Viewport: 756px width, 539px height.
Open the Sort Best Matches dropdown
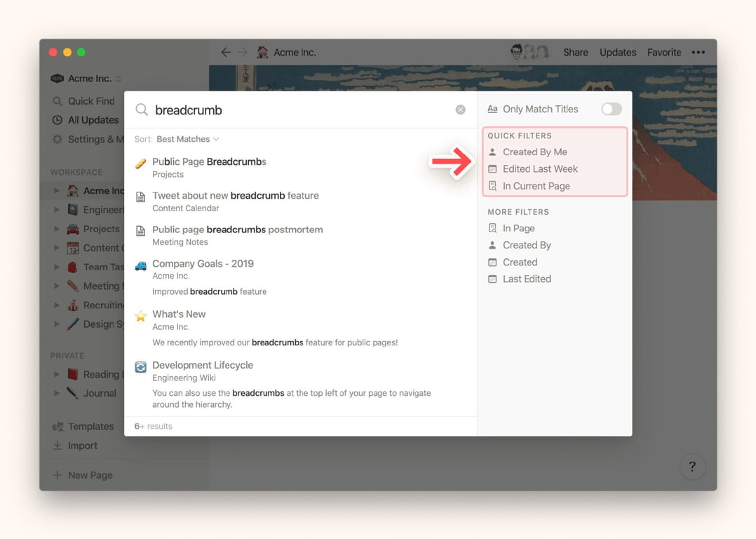(187, 139)
